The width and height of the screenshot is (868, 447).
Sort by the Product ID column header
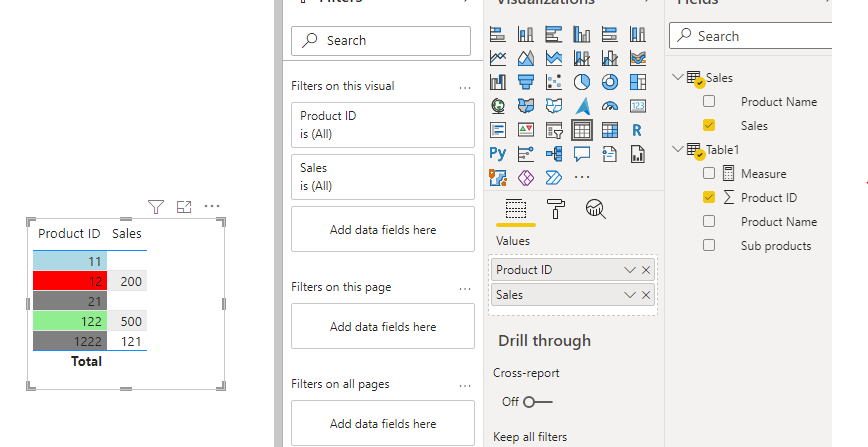point(69,234)
